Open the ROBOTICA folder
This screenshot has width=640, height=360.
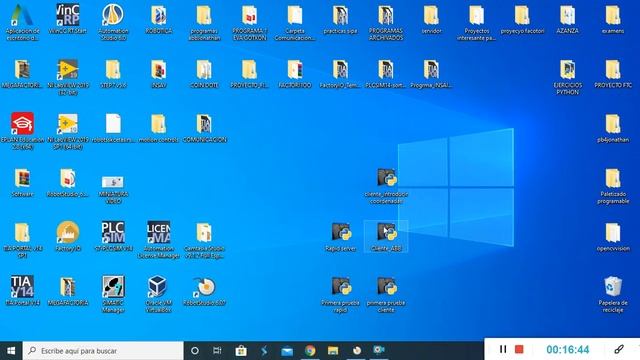tap(159, 19)
